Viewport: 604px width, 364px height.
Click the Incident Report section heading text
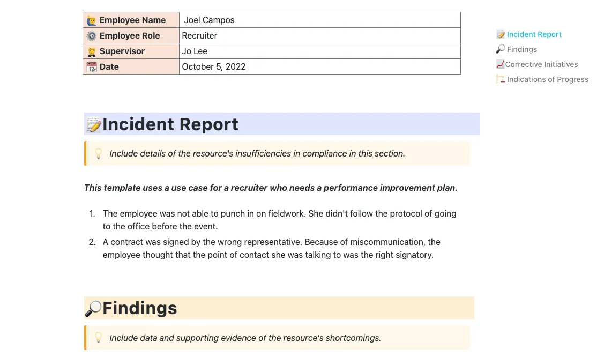[170, 124]
